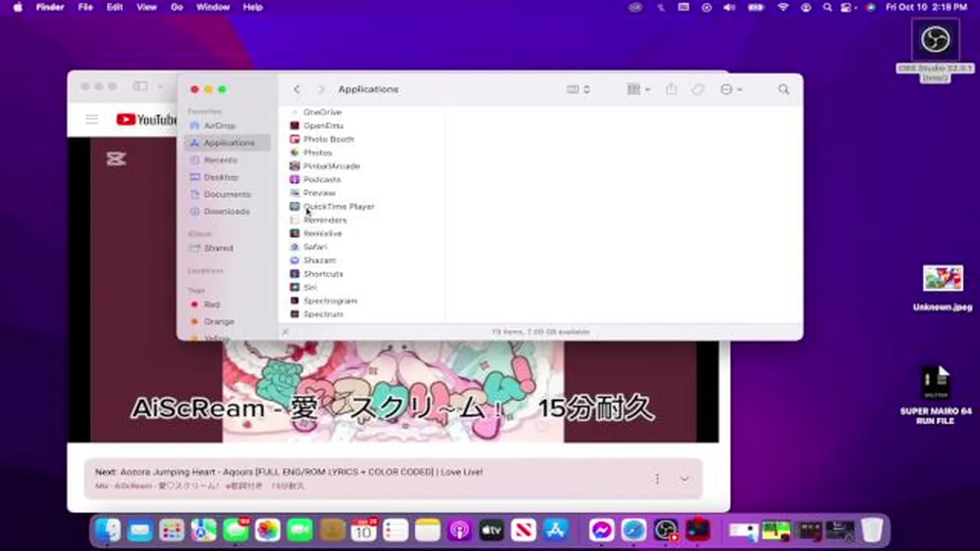Select Preview in Applications list
Screen dimensions: 980x551
pos(318,193)
